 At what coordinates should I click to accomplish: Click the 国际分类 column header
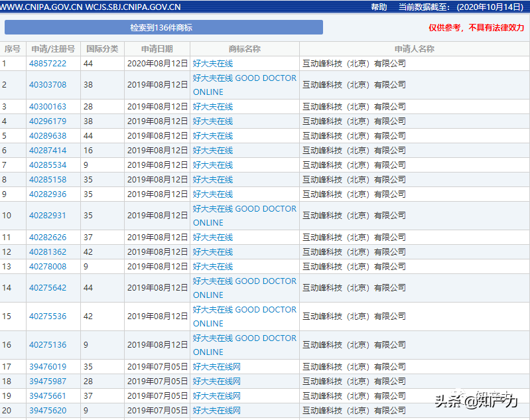[x=102, y=49]
